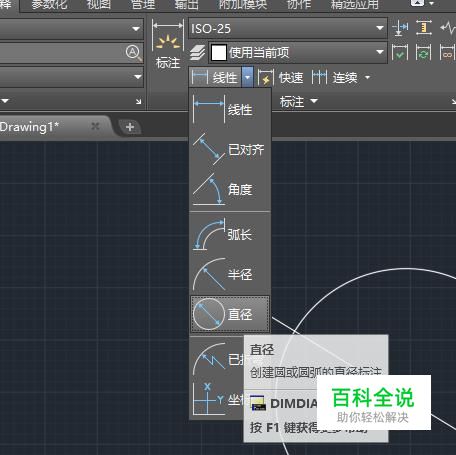Screen dimensions: 456x455
Task: Click the adjust dimension space icon
Action: point(424,28)
